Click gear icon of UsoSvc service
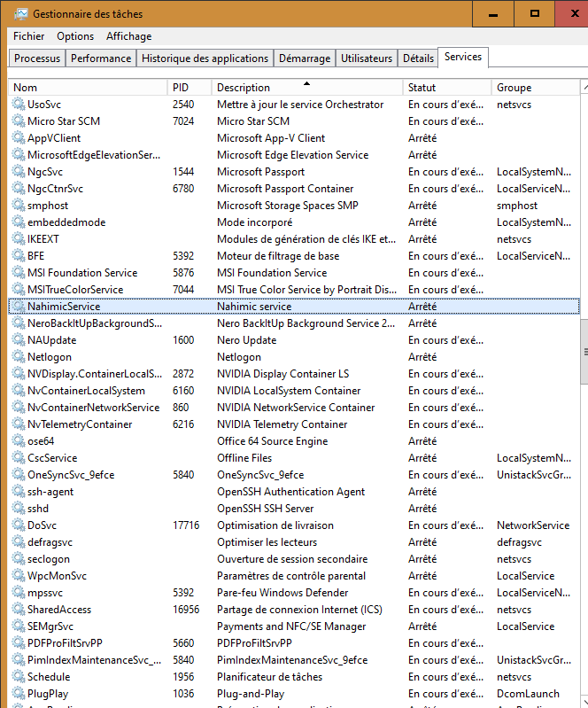 [x=19, y=105]
